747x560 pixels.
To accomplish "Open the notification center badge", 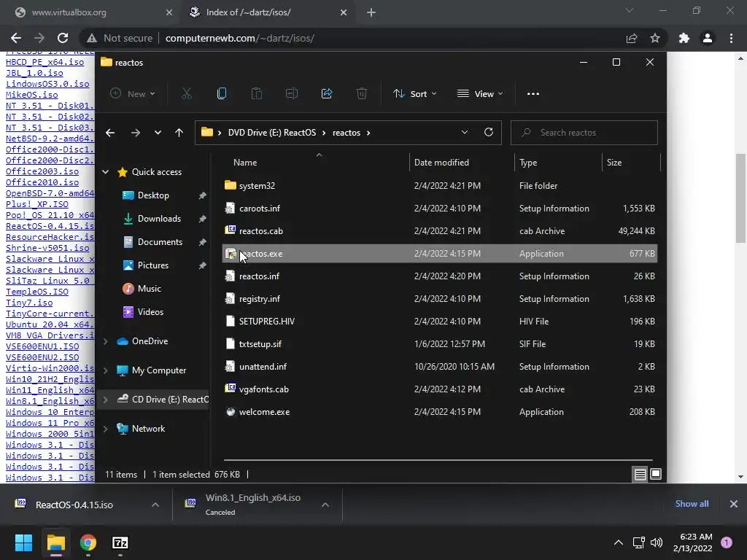I will (726, 542).
